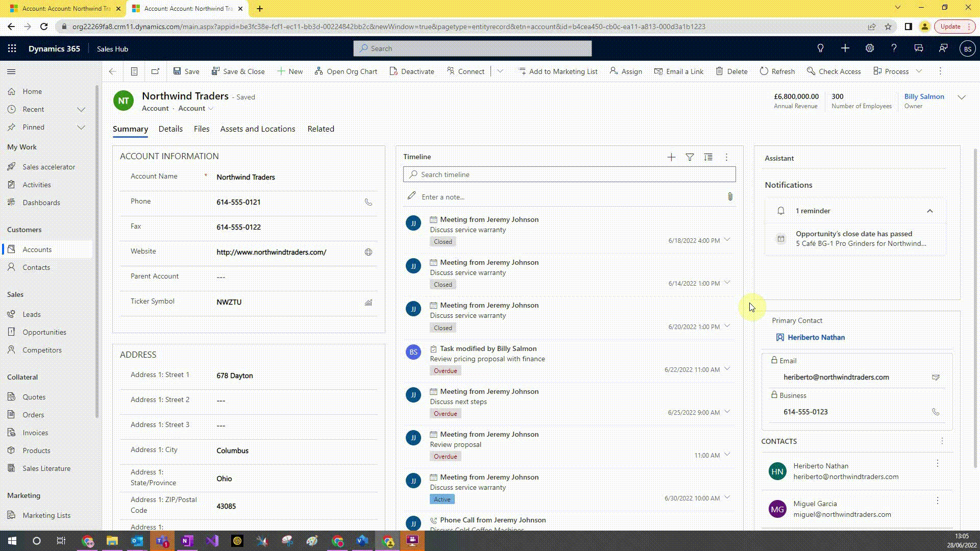The image size is (980, 551).
Task: Open the Dynamics 365 app launcher waffle
Action: pos(12,48)
